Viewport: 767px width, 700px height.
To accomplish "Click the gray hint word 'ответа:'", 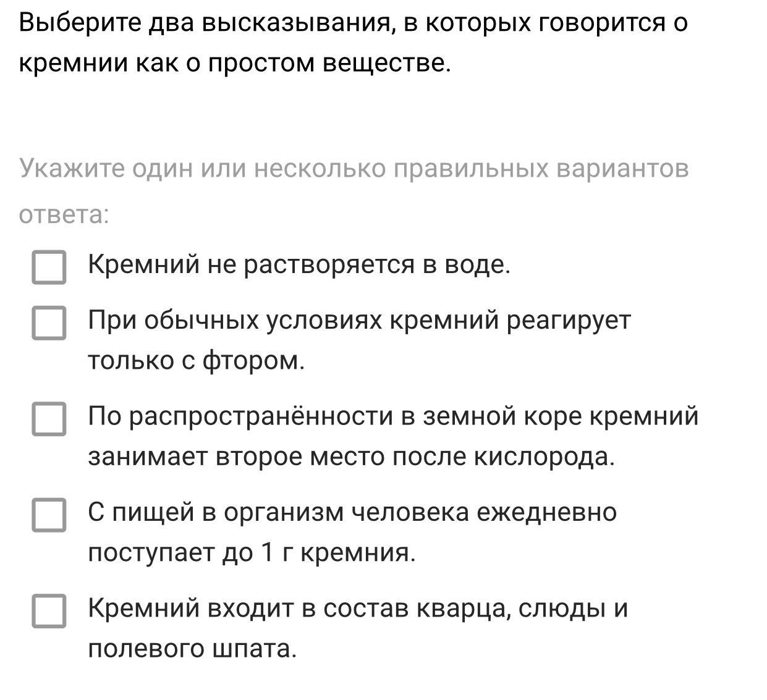I will [x=64, y=214].
